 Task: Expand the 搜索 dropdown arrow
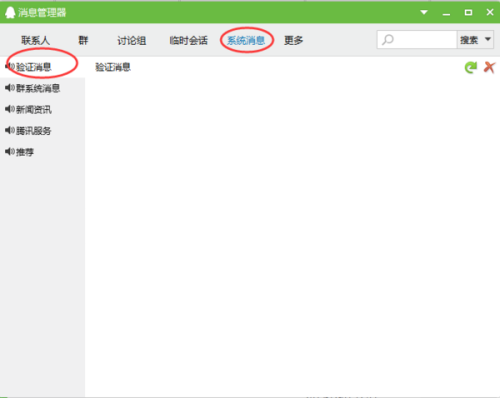[x=488, y=39]
